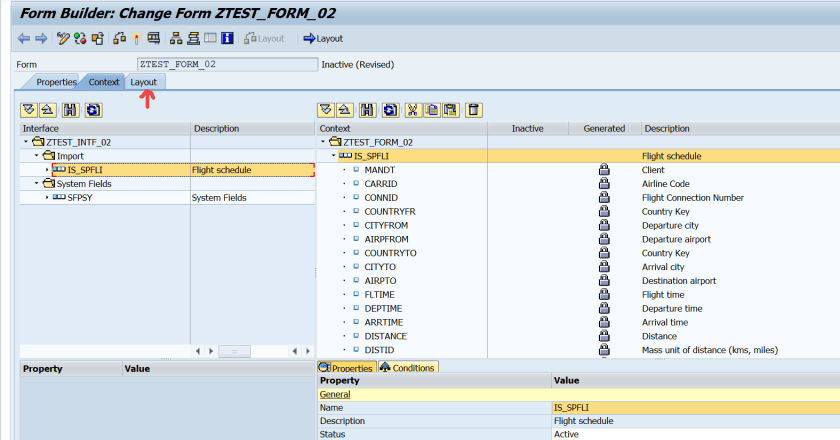Switch to the Layout tab
The height and width of the screenshot is (440, 840).
point(144,82)
